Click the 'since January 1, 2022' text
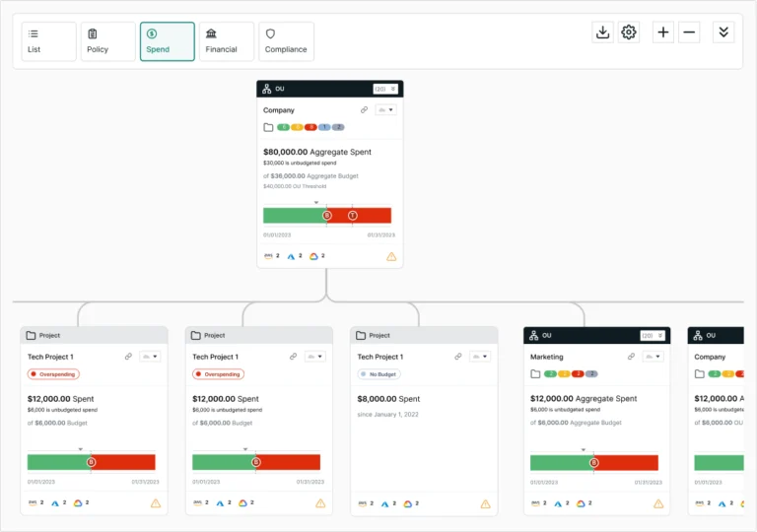Image resolution: width=757 pixels, height=532 pixels. [x=387, y=414]
